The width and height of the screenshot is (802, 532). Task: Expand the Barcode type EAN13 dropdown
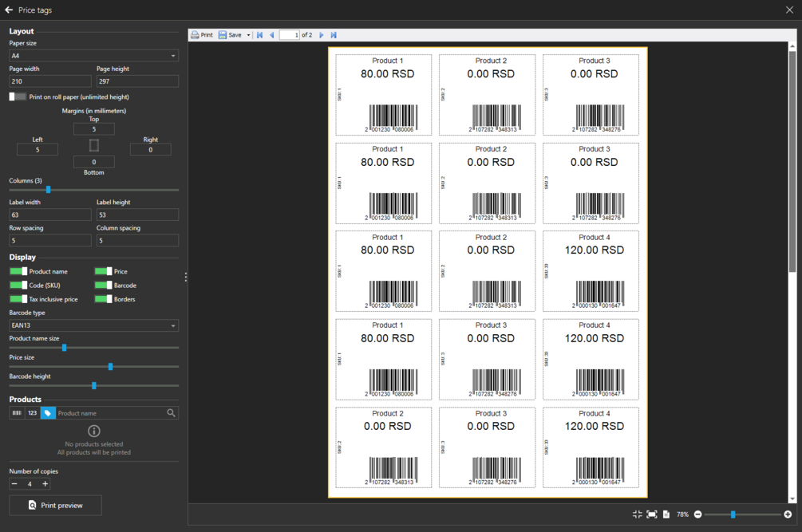tap(93, 325)
